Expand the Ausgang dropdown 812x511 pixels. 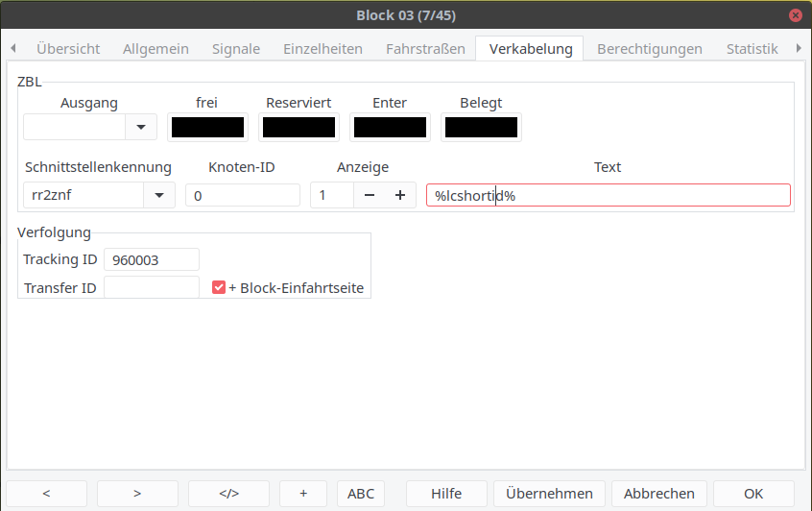(x=141, y=127)
